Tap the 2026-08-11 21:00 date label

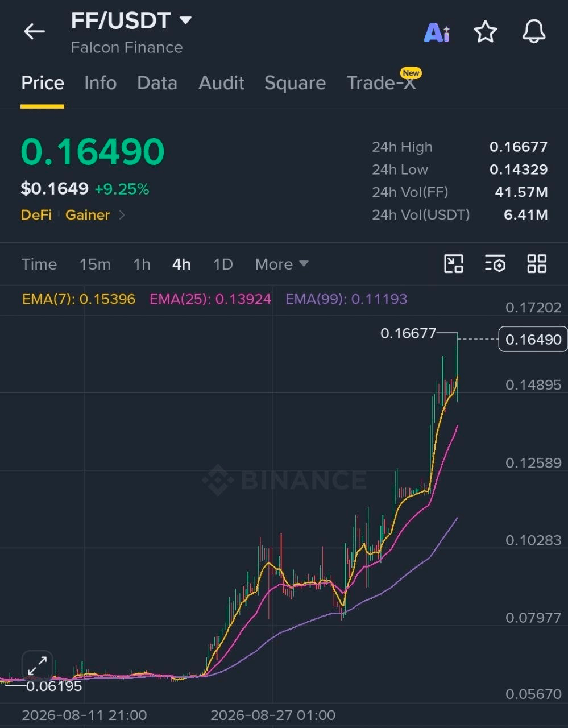coord(84,715)
